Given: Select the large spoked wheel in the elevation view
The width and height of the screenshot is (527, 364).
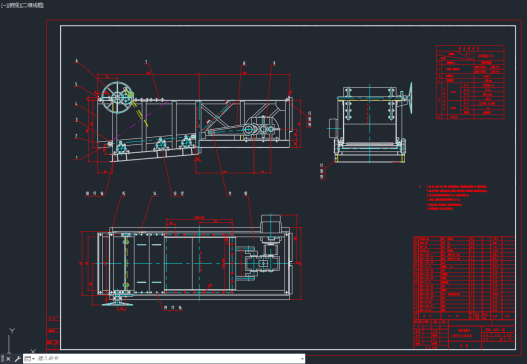Looking at the screenshot, I should 117,97.
